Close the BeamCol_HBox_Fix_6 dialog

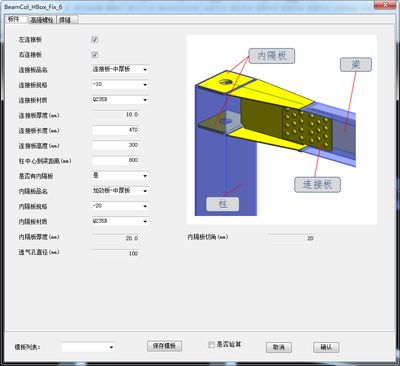386,5
